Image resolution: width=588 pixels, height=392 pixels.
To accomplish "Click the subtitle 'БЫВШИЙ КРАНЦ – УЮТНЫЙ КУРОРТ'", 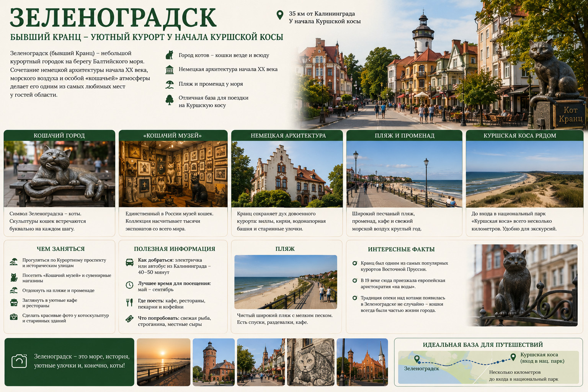I will coord(147,37).
